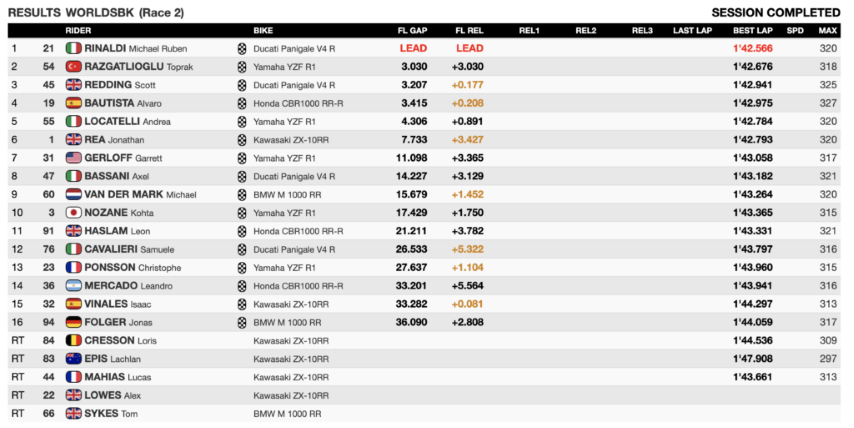Click the Japanese flag beside NOZANE
This screenshot has width=854, height=428.
pos(74,212)
